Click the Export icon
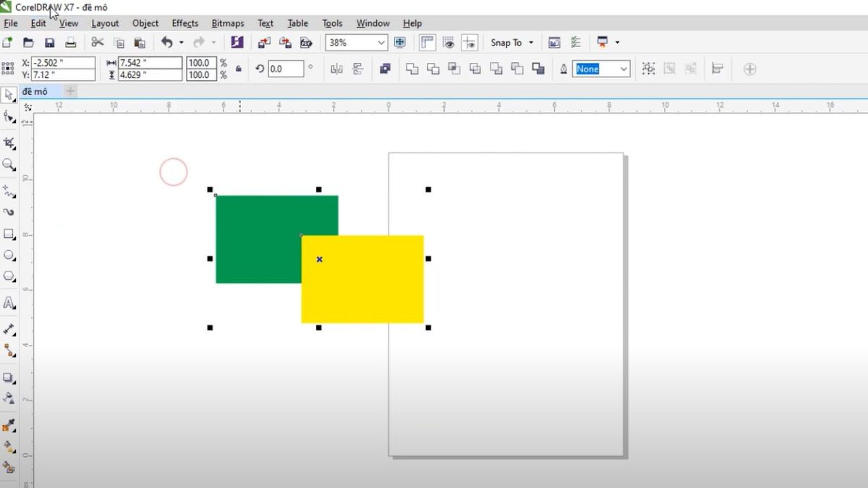This screenshot has height=488, width=868. click(286, 43)
